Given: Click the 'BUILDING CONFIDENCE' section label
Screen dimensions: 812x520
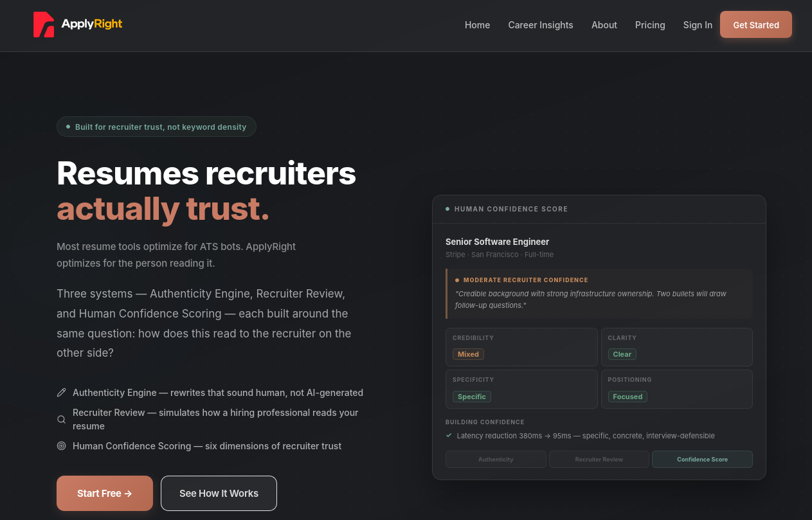Looking at the screenshot, I should coord(485,422).
